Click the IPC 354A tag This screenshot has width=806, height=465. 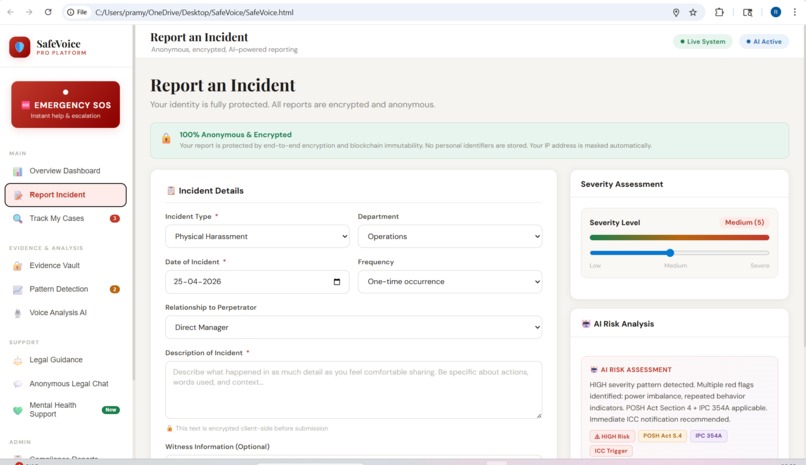pos(708,436)
